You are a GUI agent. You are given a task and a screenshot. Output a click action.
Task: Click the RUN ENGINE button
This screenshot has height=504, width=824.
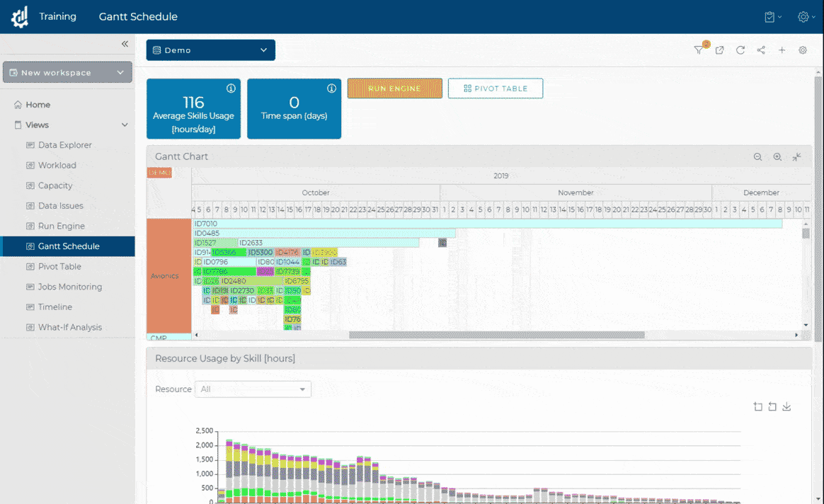394,88
